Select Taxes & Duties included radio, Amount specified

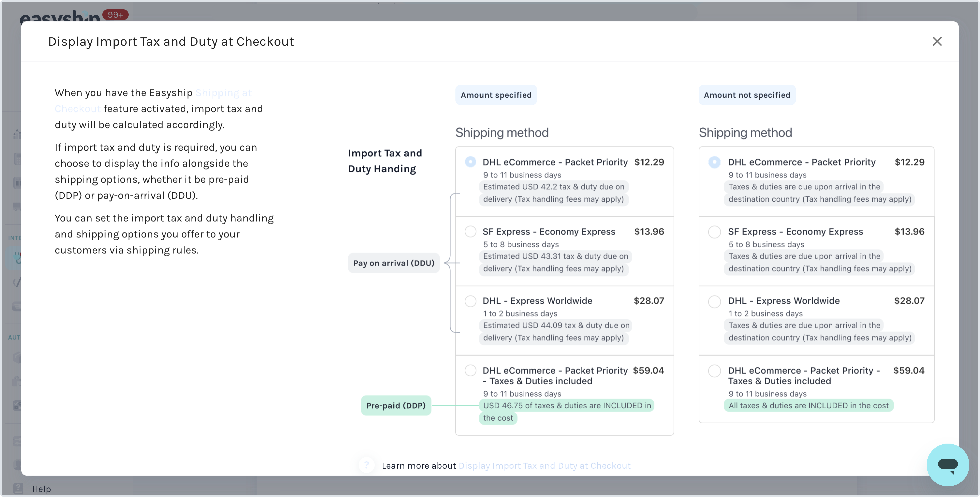470,370
